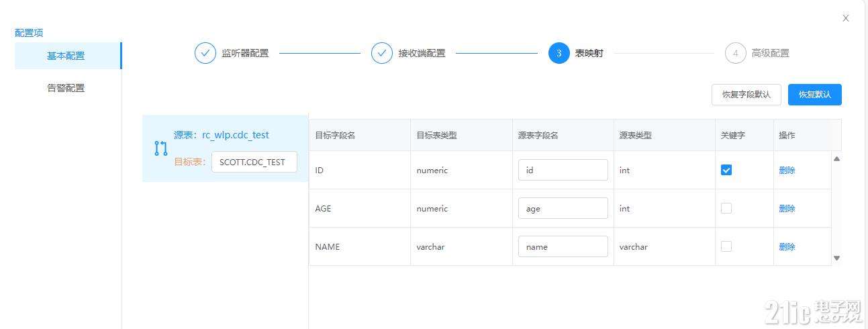Click the 目标字段名 column header

tap(335, 135)
